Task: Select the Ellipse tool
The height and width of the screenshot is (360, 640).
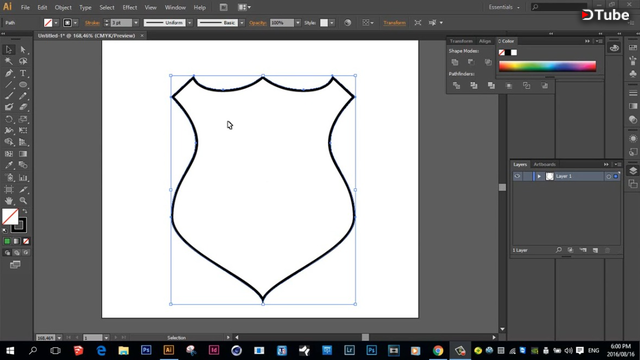Action: point(23,84)
